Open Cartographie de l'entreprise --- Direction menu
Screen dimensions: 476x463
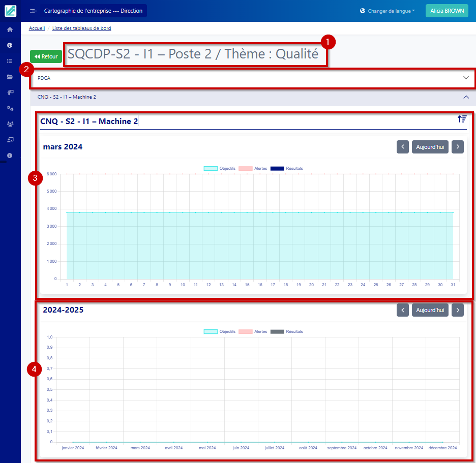[x=94, y=11]
